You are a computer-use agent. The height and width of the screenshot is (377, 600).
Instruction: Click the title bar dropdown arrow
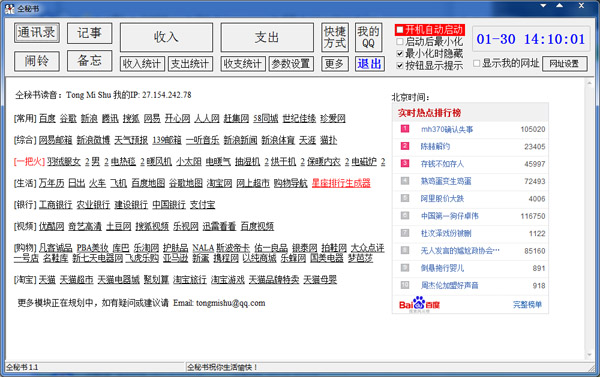(543, 6)
